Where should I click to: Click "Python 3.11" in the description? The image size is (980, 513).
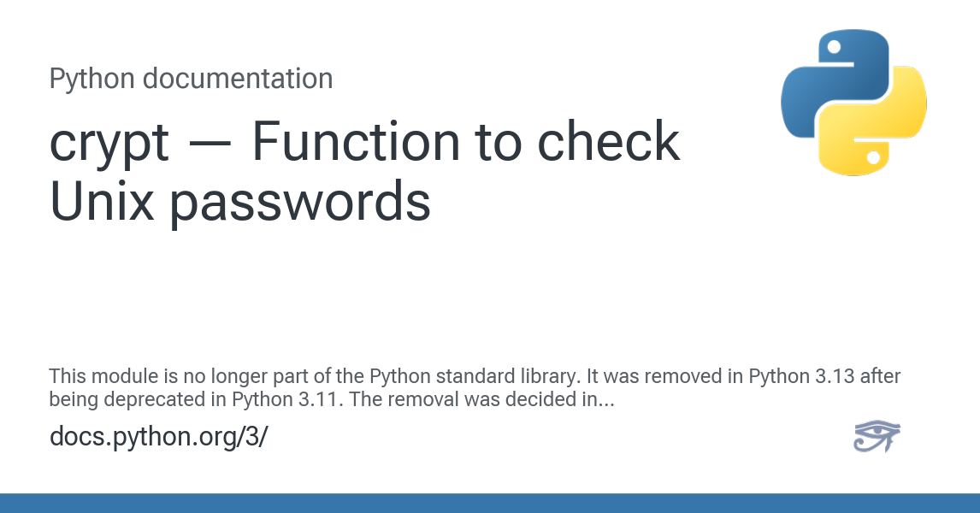[x=262, y=398]
